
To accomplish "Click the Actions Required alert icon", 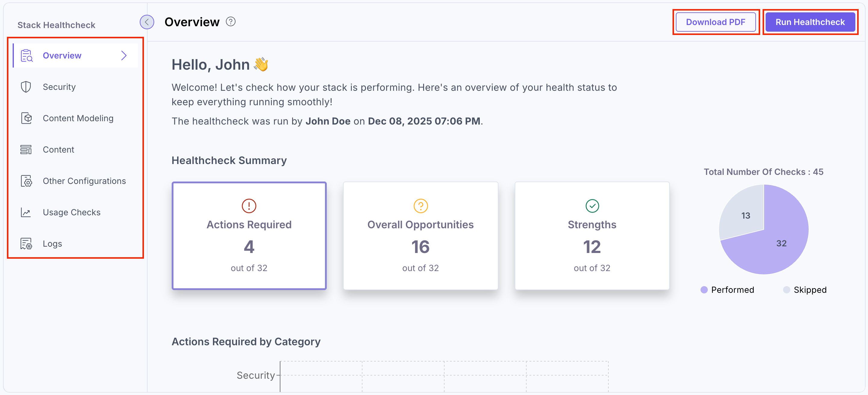I will coord(249,206).
